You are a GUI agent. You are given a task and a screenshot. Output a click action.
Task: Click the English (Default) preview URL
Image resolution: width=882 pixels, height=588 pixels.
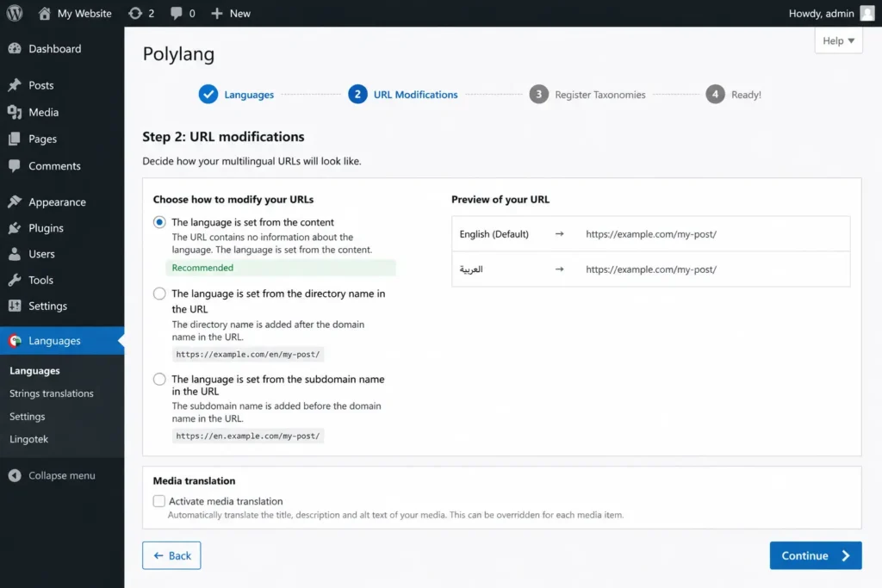pyautogui.click(x=651, y=234)
